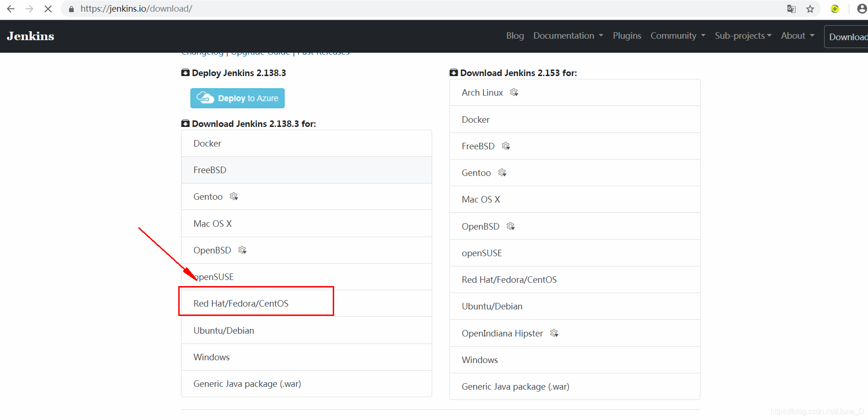The image size is (868, 420).
Task: Stop loading the page
Action: [x=48, y=9]
